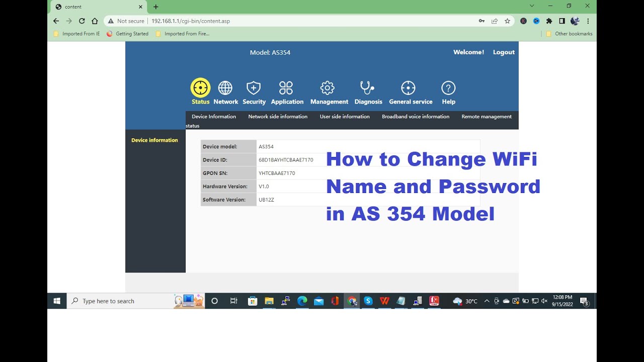Click the Windows taskbar search box
This screenshot has width=644, height=362.
click(136, 301)
